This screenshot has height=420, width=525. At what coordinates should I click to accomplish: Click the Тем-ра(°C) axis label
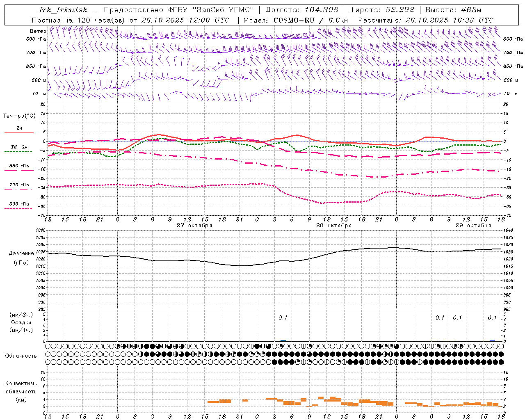point(19,116)
